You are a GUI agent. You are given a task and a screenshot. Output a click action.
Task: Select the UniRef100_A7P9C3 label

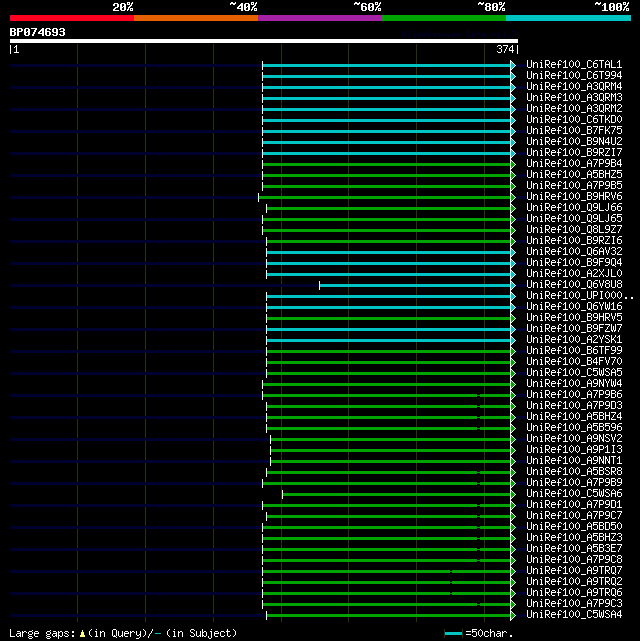pyautogui.click(x=574, y=603)
